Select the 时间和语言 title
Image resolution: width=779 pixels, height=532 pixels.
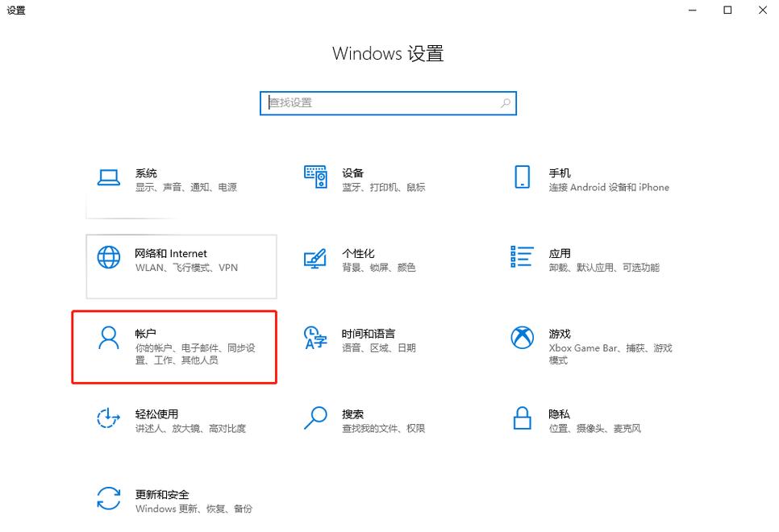[x=369, y=334]
